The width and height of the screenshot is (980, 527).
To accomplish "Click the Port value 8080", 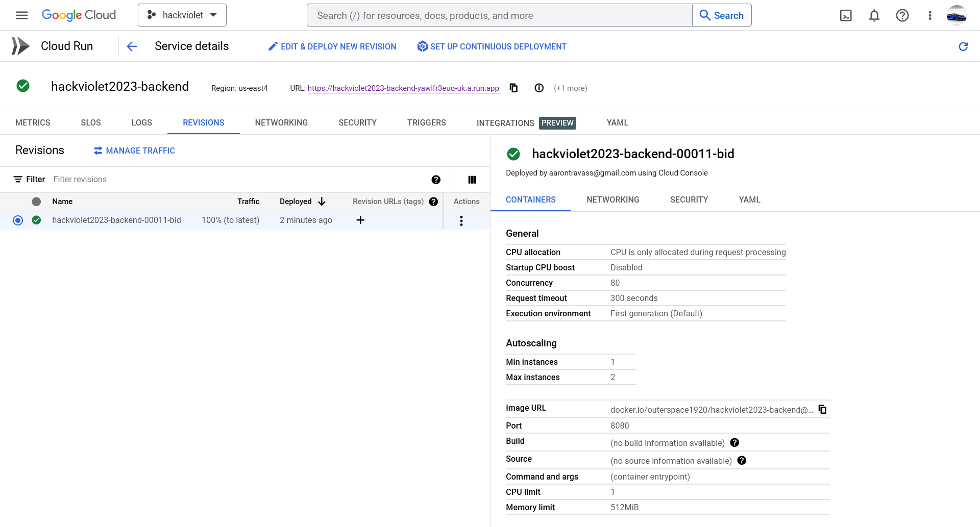I will (620, 425).
